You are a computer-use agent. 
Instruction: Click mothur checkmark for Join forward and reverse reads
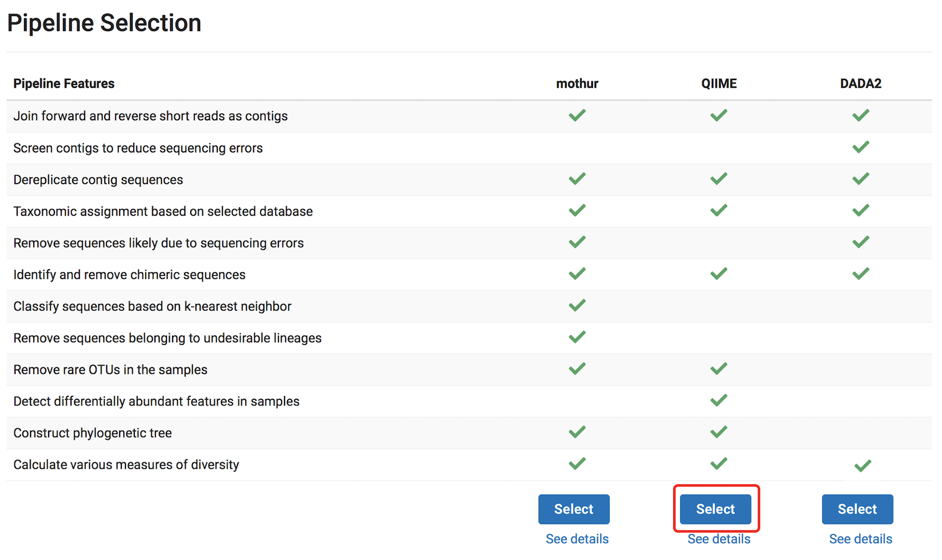pos(577,115)
